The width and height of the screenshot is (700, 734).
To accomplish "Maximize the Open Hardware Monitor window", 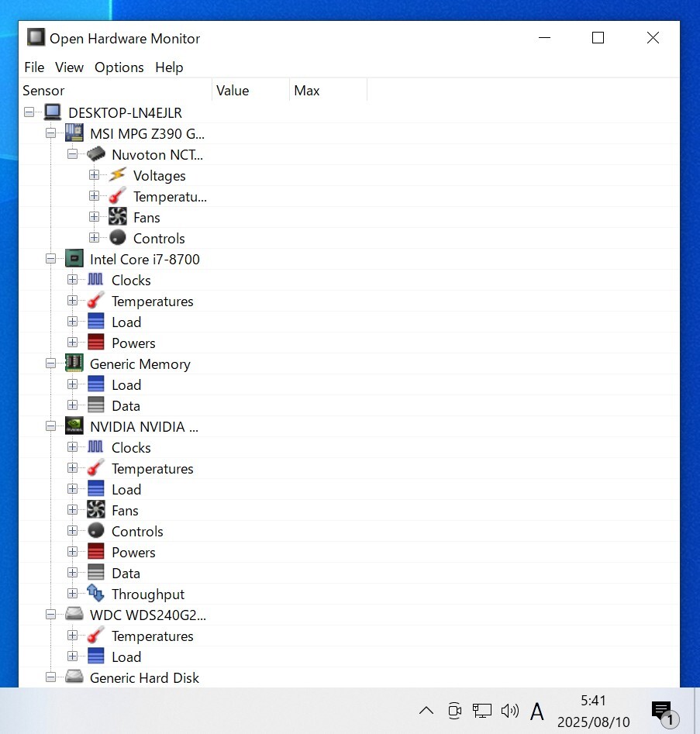I will pyautogui.click(x=598, y=38).
